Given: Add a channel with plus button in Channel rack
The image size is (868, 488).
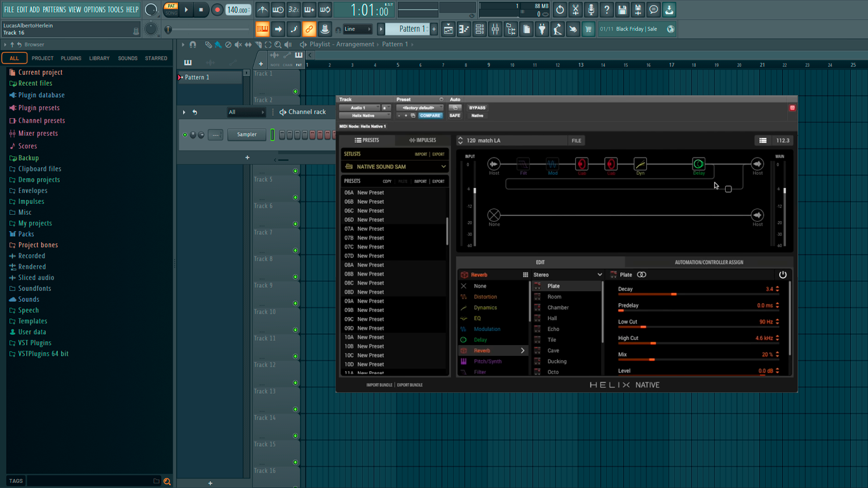Looking at the screenshot, I should click(x=247, y=158).
